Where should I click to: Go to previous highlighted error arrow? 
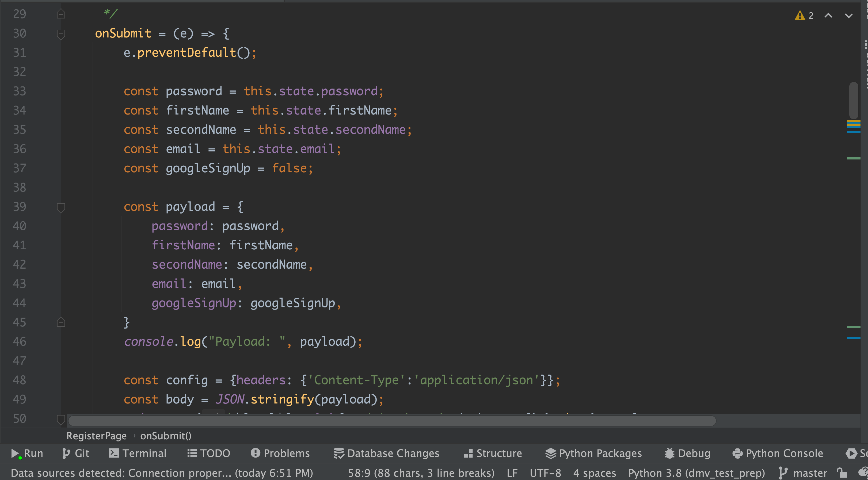click(828, 16)
